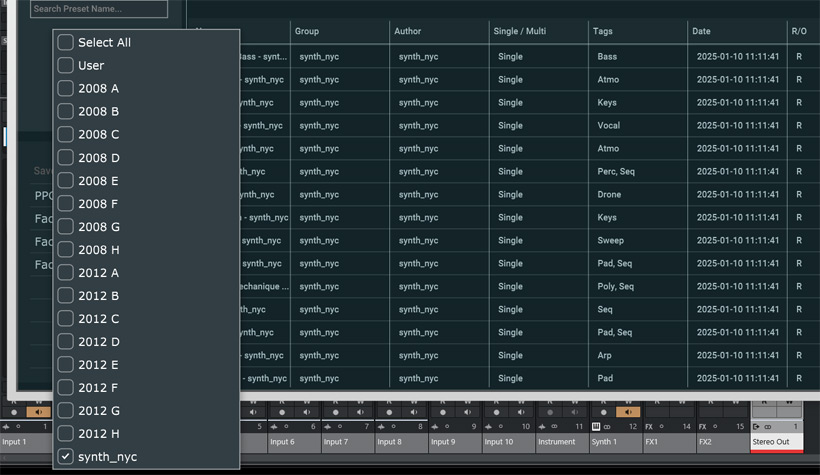Screen dimensions: 820x475
Task: Toggle record enable on Input 8 channel
Action: point(389,412)
